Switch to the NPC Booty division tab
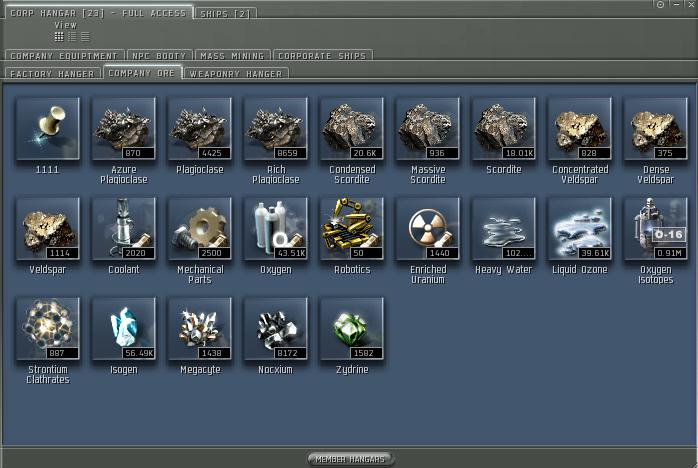698x468 pixels. tap(159, 56)
